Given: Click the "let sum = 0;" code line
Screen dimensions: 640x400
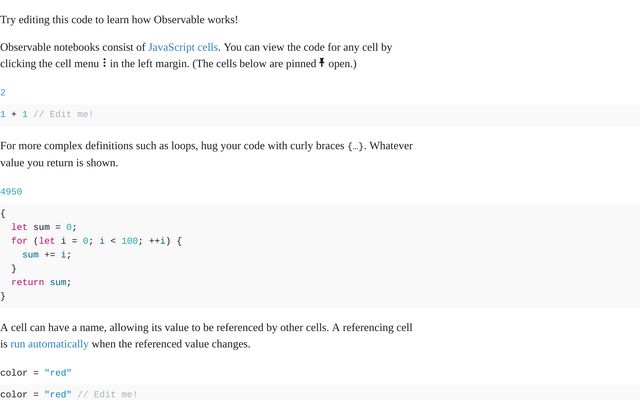Looking at the screenshot, I should 44,227.
